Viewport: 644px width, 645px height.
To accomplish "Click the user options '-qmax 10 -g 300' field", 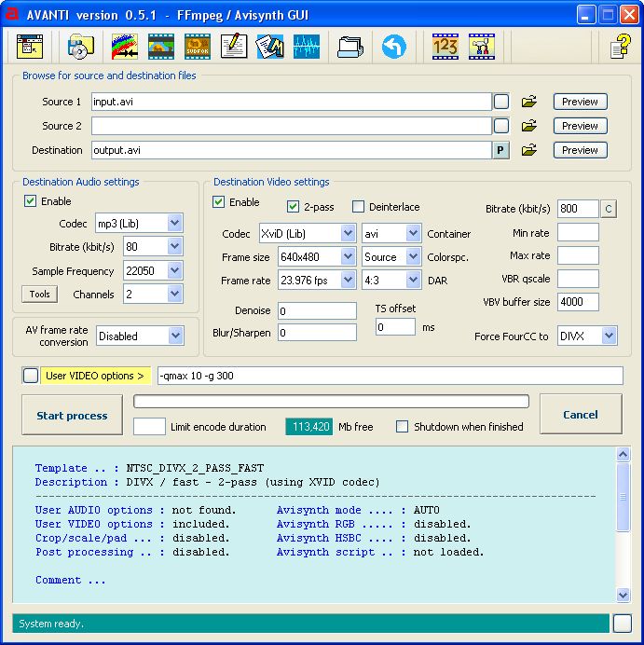I will (391, 376).
